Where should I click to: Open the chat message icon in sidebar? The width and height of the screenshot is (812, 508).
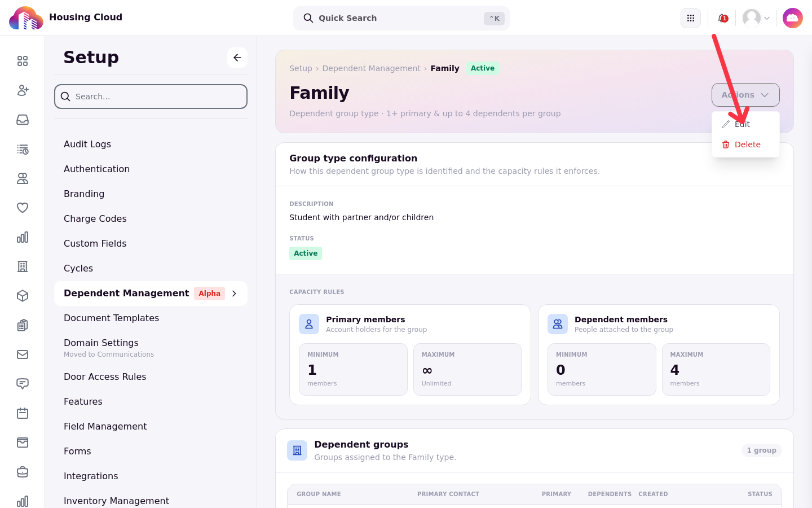point(23,384)
